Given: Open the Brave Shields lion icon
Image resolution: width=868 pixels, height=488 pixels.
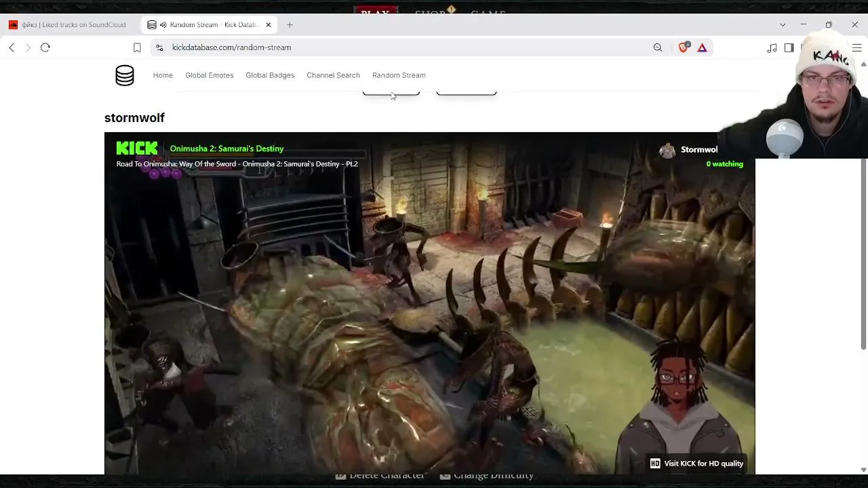Looking at the screenshot, I should pos(684,47).
